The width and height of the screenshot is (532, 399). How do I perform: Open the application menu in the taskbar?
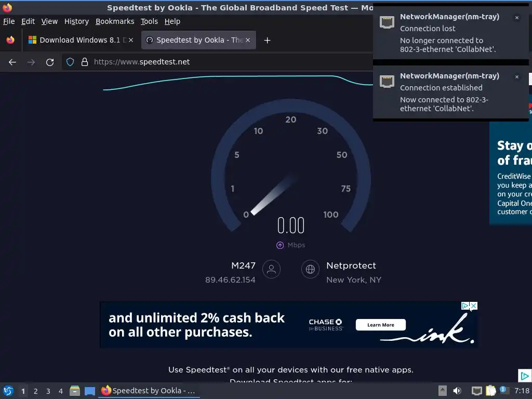click(8, 391)
